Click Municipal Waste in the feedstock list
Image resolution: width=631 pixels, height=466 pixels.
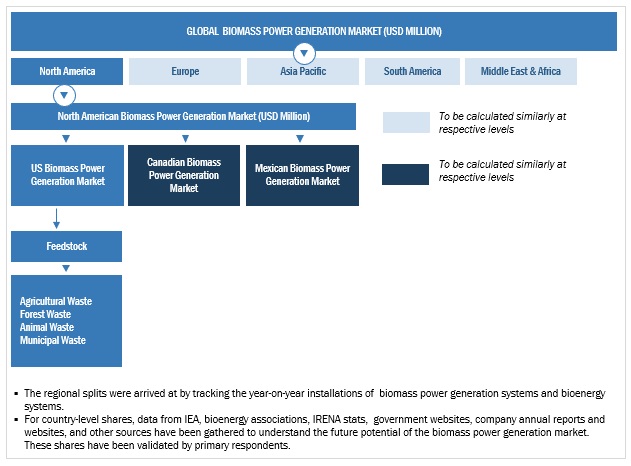tap(52, 340)
